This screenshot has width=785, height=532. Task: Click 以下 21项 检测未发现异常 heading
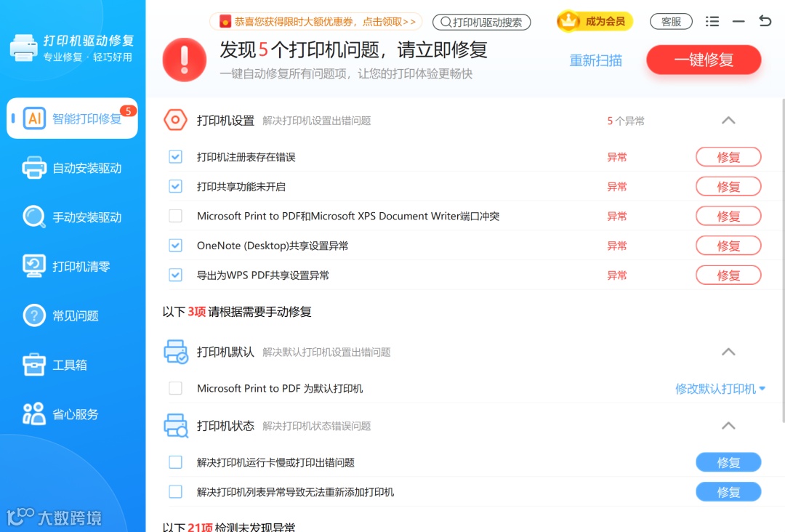[x=229, y=526]
